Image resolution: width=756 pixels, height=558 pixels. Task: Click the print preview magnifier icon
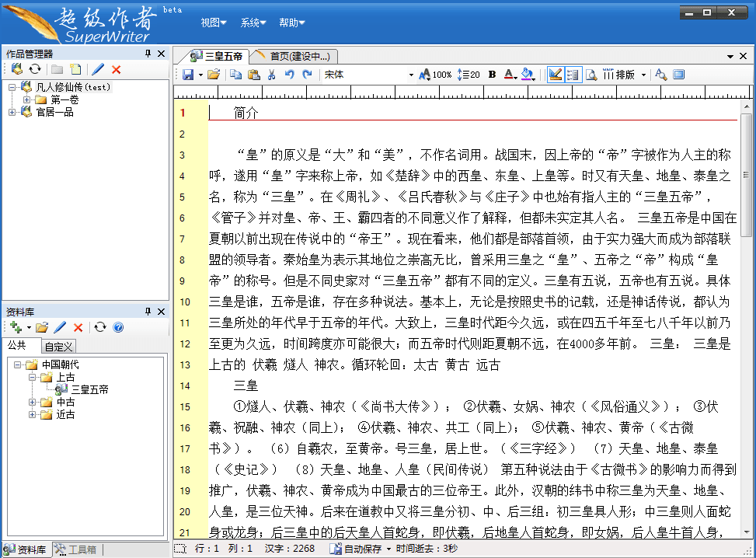point(591,75)
